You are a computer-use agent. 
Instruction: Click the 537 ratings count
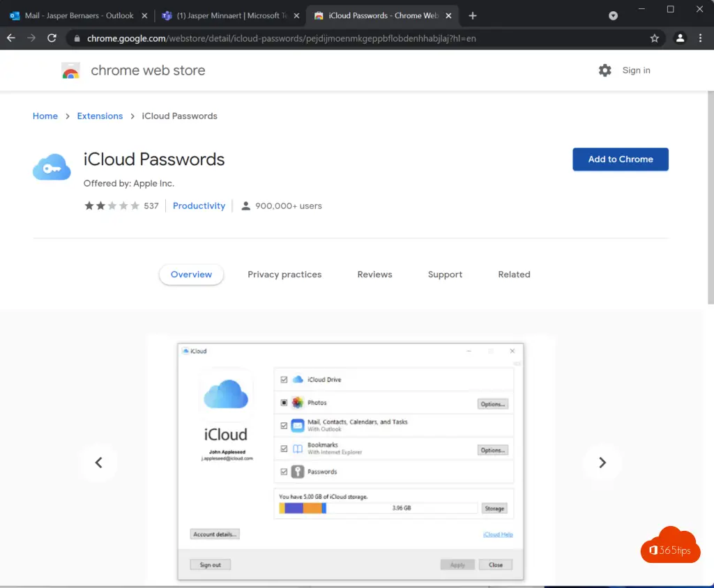pos(151,206)
